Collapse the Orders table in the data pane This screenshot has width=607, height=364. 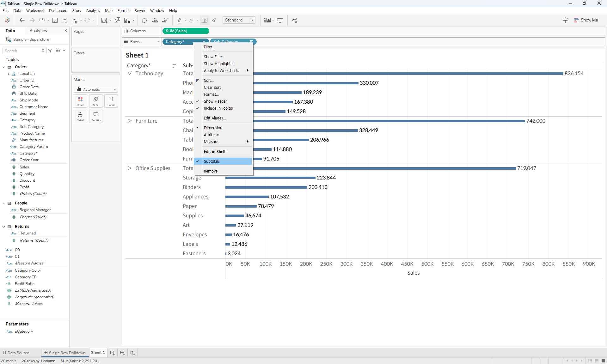pos(3,67)
